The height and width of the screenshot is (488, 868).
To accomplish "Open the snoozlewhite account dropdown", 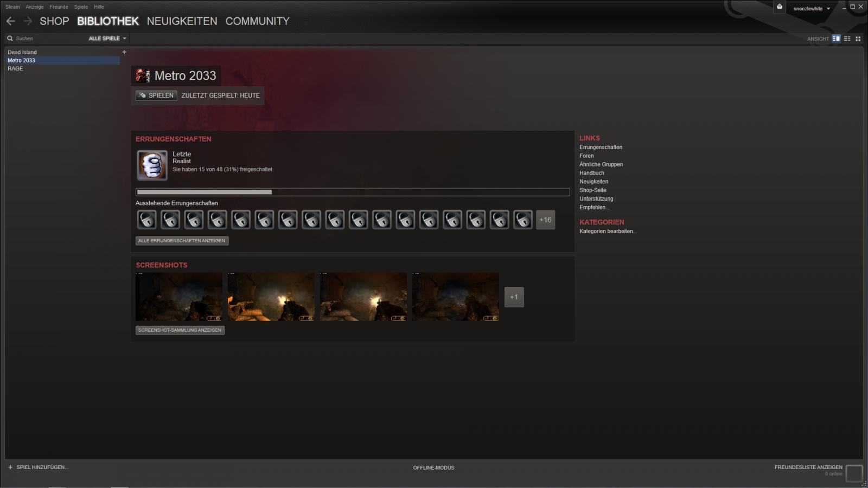I will (812, 9).
